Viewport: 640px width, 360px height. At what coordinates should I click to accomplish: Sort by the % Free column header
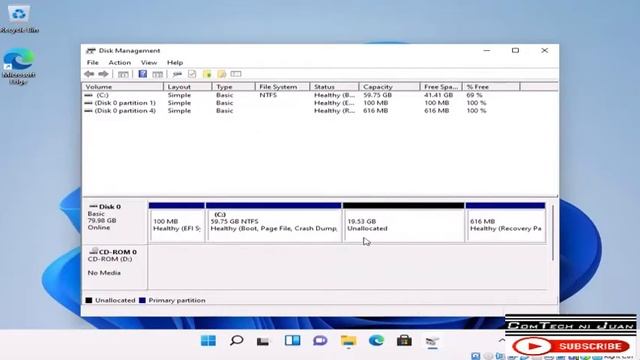pos(491,87)
